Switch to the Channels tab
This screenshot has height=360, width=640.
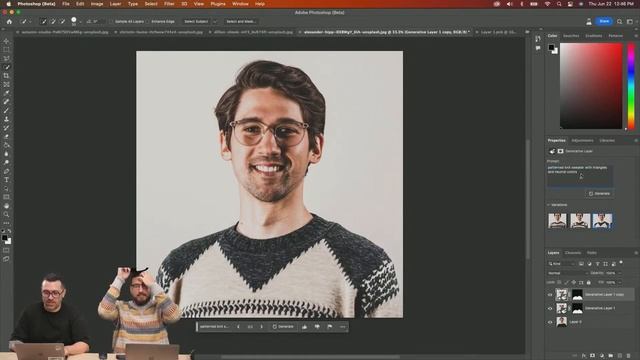573,253
